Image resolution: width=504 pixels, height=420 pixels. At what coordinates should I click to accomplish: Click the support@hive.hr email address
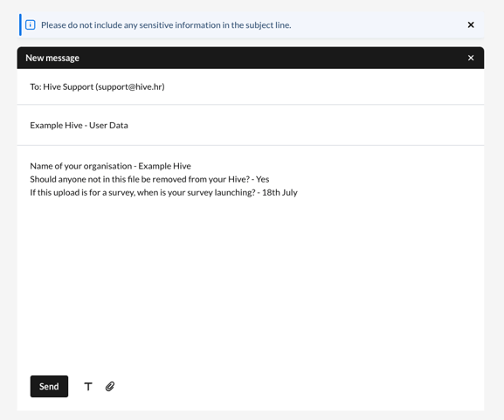(130, 86)
